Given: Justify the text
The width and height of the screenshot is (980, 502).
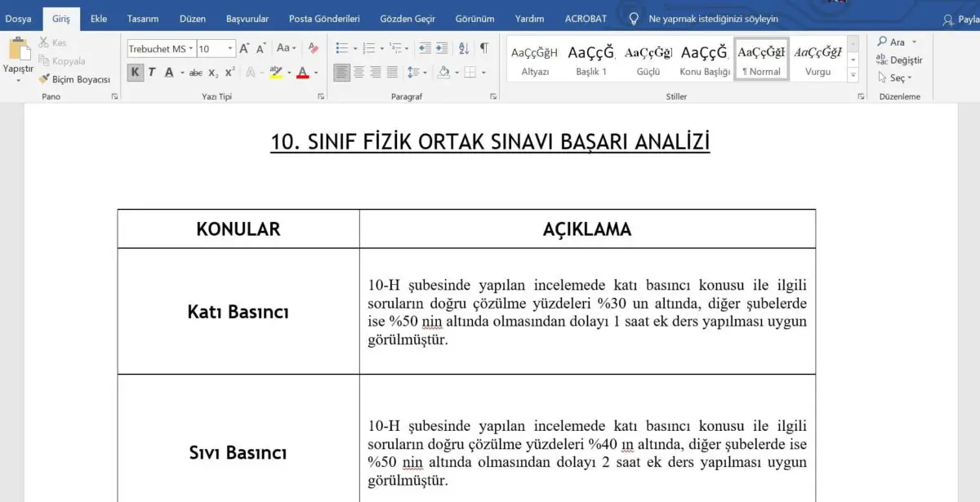Looking at the screenshot, I should (393, 73).
